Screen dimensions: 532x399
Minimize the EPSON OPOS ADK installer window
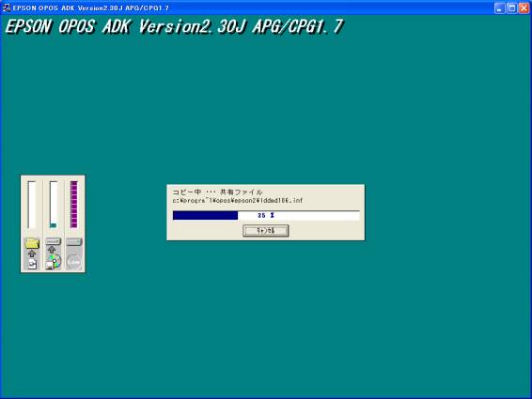499,8
